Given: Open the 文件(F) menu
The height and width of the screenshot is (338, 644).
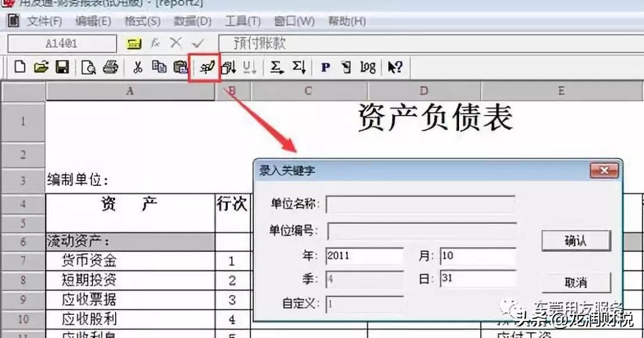Looking at the screenshot, I should pyautogui.click(x=44, y=21).
